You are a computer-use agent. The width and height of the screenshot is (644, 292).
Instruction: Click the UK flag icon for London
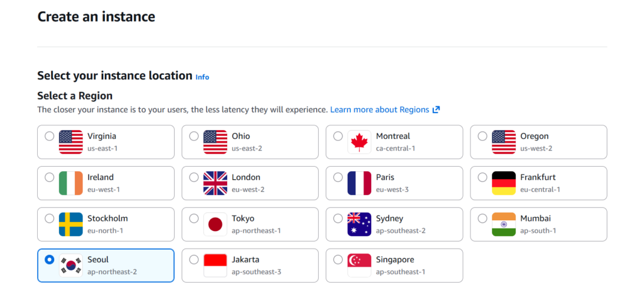(x=215, y=183)
